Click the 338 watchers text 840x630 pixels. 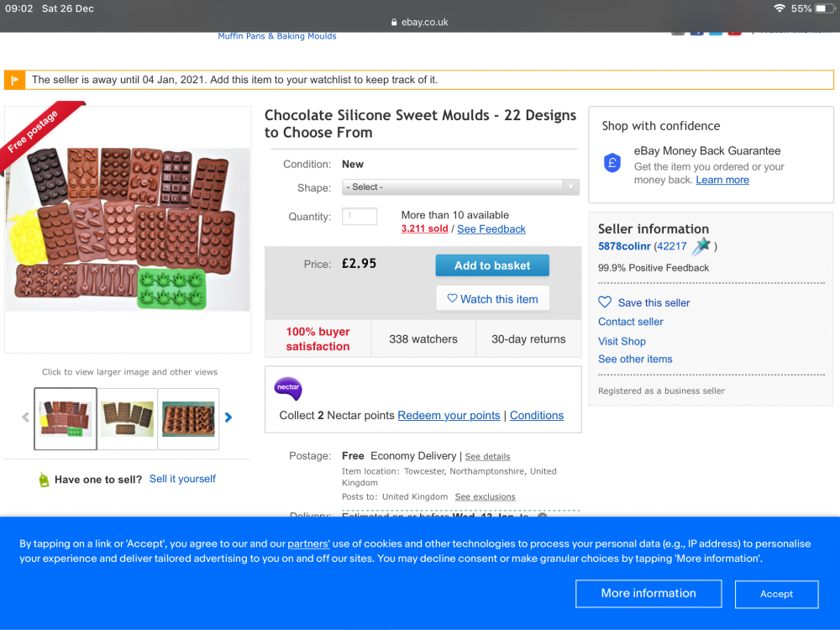click(423, 339)
